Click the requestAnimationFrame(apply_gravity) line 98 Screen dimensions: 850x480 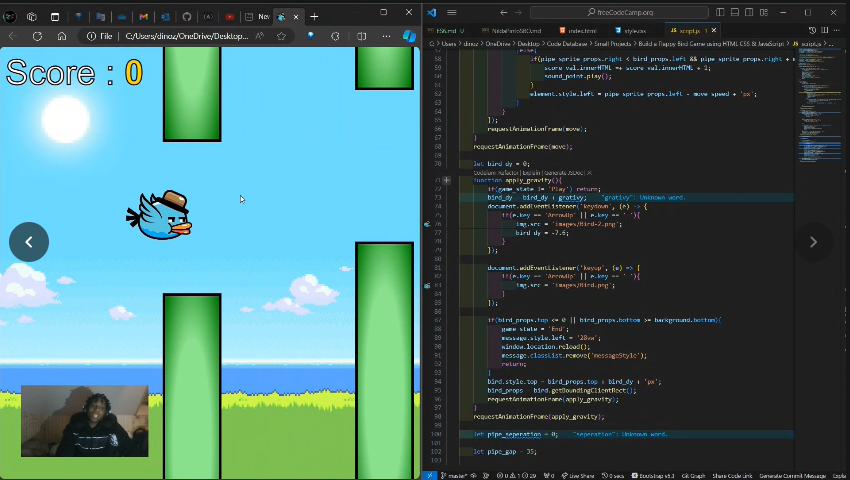click(x=538, y=417)
